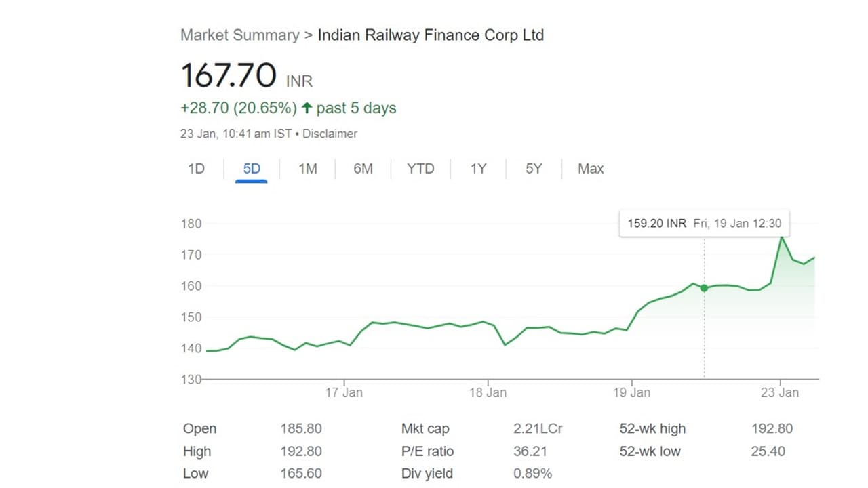Click the Mkt cap value 2.21LCr
This screenshot has width=868, height=488.
538,429
